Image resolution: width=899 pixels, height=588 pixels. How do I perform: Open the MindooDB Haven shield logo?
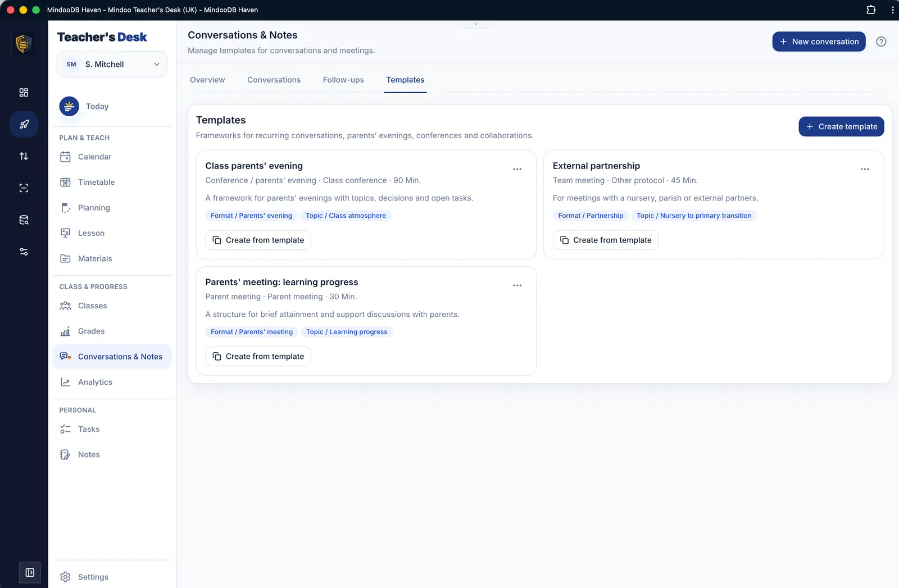click(x=24, y=43)
